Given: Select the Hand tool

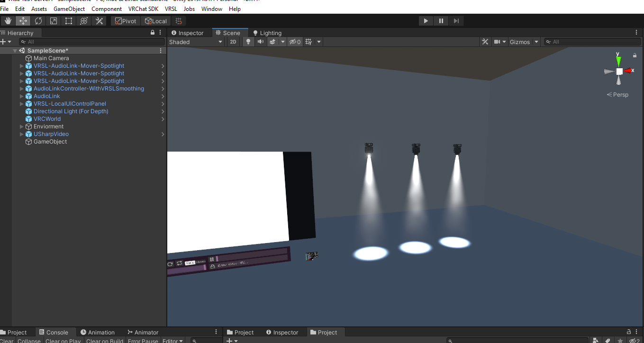Looking at the screenshot, I should pos(8,21).
